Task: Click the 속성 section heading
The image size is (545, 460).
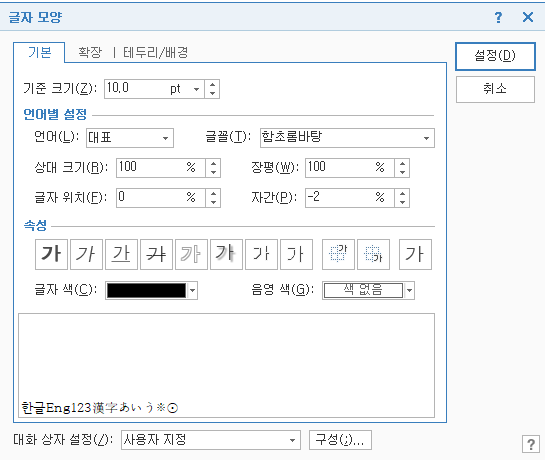Action: [x=35, y=225]
